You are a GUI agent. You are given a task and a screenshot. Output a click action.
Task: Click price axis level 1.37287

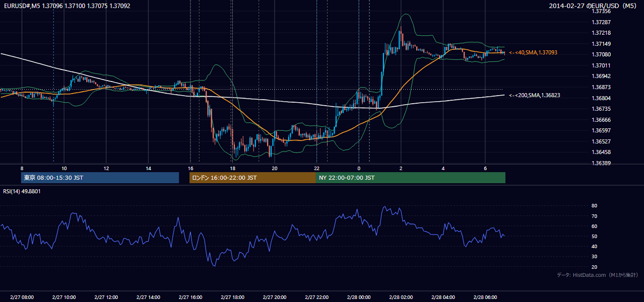pyautogui.click(x=601, y=22)
